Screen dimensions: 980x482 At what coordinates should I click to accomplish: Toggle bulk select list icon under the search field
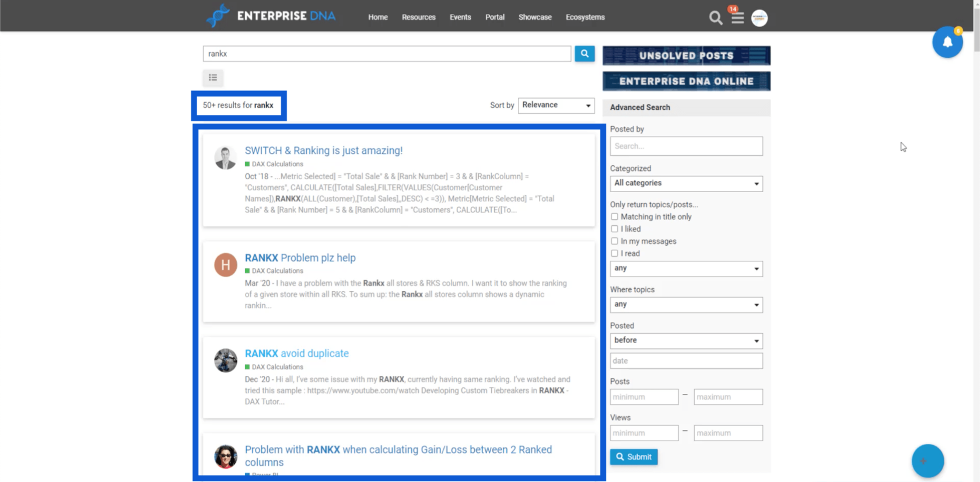pos(213,78)
